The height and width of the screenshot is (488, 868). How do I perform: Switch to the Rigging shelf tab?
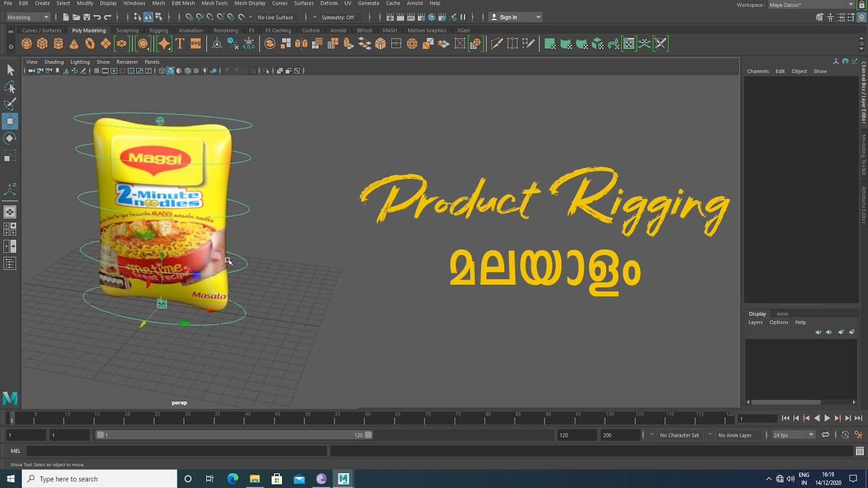pyautogui.click(x=159, y=30)
